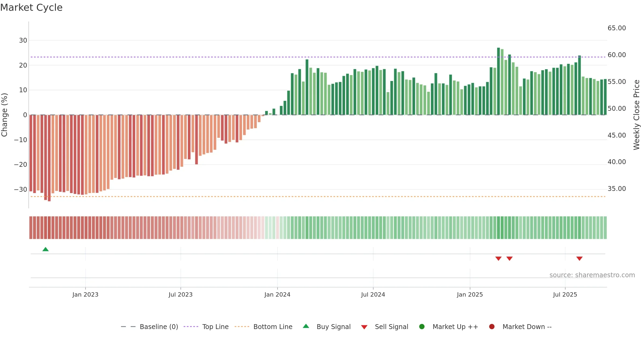Toggle the Market Down -- legend entry
This screenshot has width=644, height=362.
click(520, 327)
